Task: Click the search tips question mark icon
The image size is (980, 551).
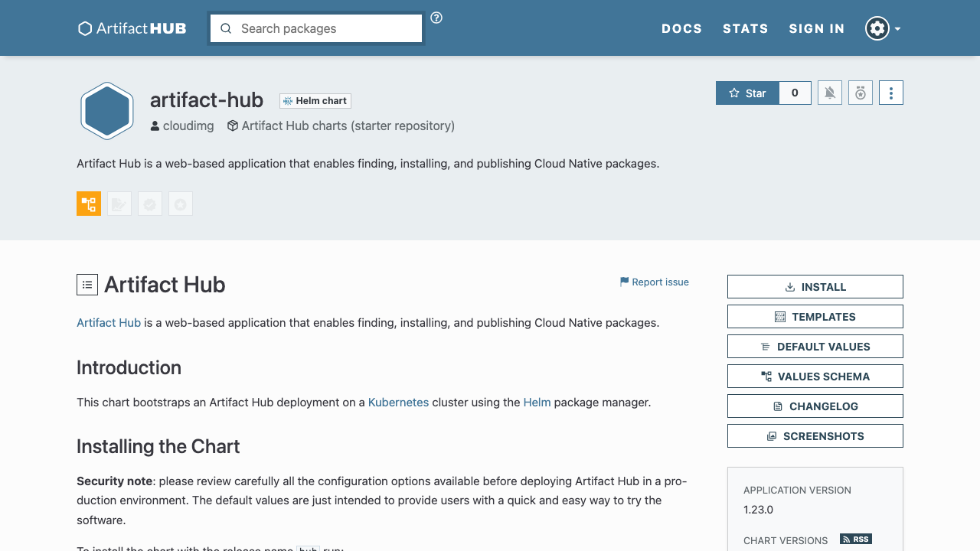Action: [436, 18]
